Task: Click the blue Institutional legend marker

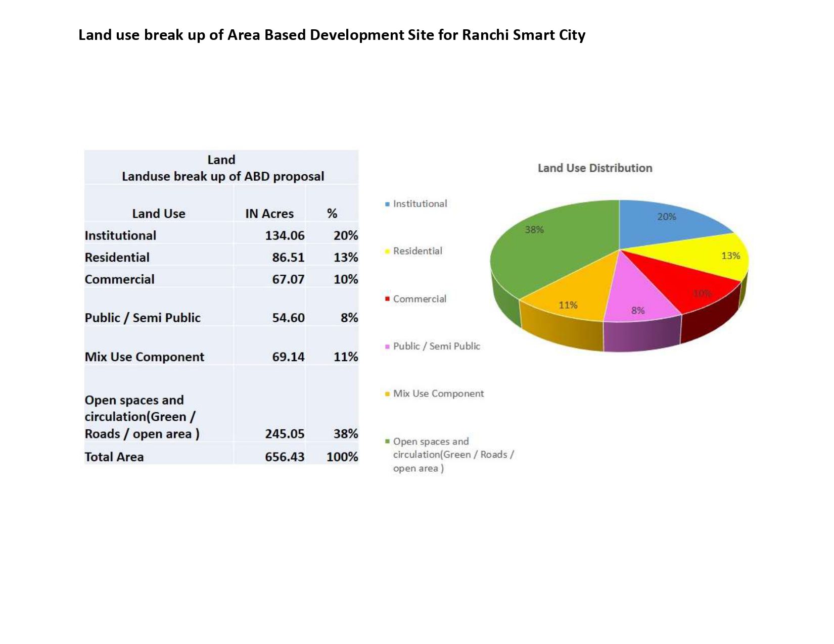Action: 387,204
